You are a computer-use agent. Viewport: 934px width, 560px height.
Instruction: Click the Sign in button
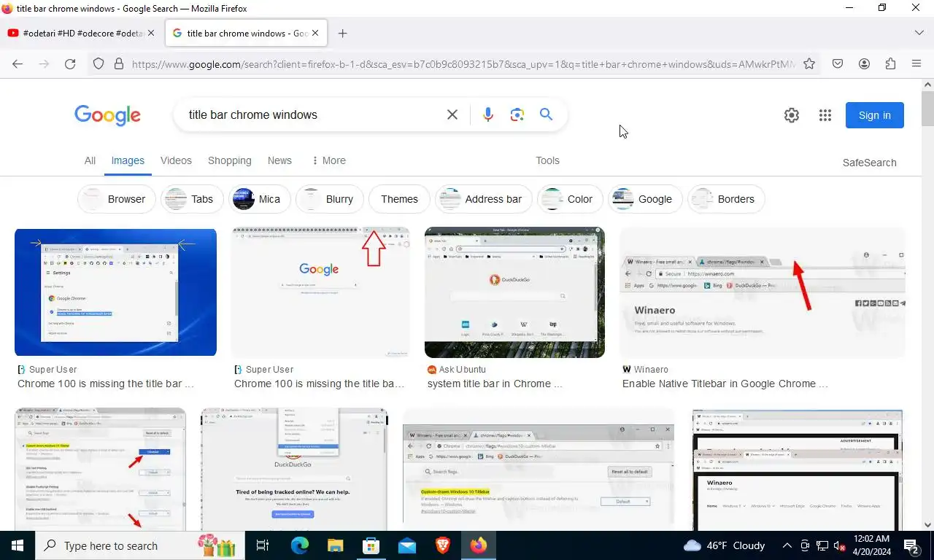(x=874, y=115)
